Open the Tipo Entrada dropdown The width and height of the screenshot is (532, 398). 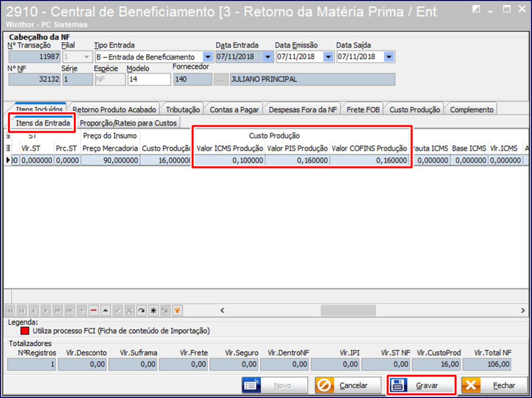click(208, 57)
